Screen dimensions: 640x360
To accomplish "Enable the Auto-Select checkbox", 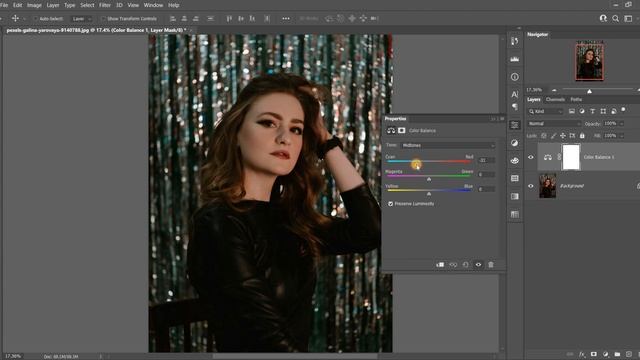I will [x=36, y=19].
